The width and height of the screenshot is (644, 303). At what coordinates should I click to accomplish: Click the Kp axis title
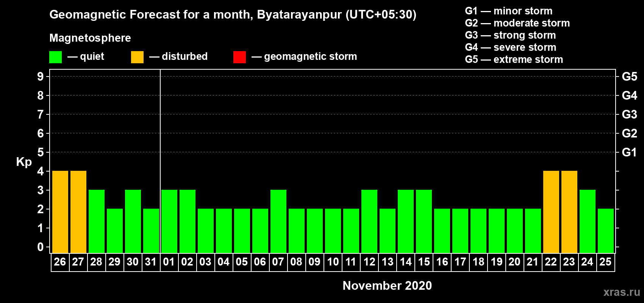(x=24, y=162)
